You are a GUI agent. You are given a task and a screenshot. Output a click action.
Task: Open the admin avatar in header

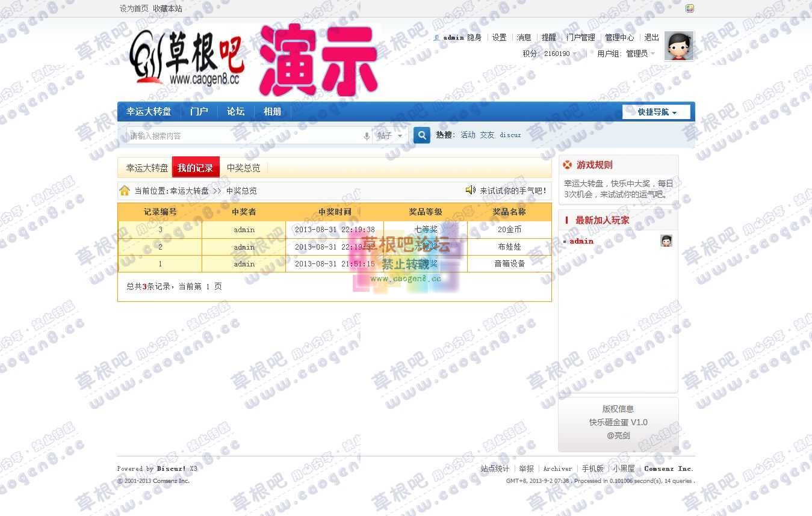679,46
